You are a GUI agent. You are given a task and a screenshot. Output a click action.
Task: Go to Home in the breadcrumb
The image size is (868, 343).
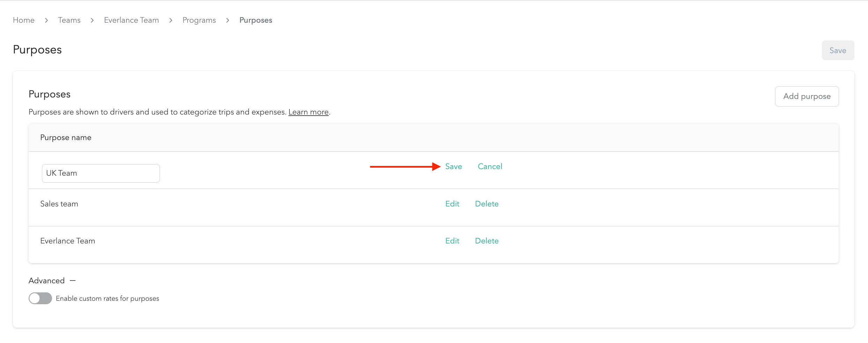(24, 20)
